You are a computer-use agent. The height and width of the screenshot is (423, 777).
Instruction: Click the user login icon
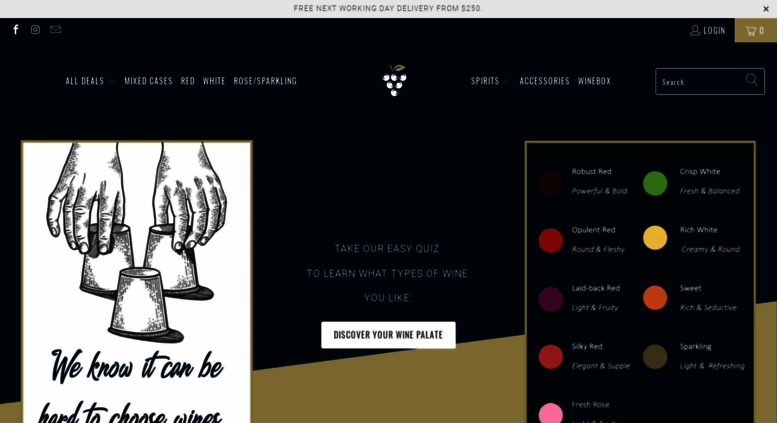695,31
